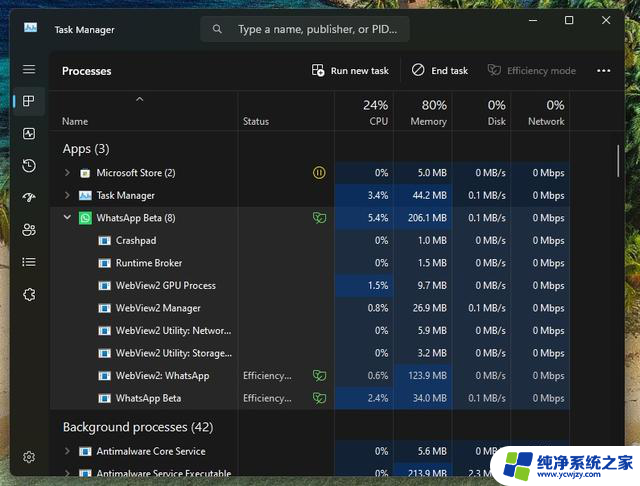Click the green WhatsApp Beta app icon
Viewport: 640px width, 486px height.
85,218
